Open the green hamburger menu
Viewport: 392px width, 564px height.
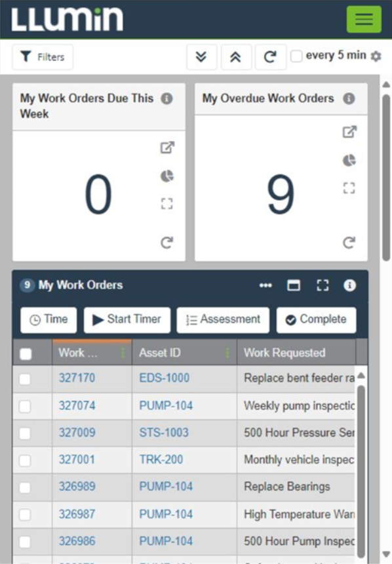[364, 19]
